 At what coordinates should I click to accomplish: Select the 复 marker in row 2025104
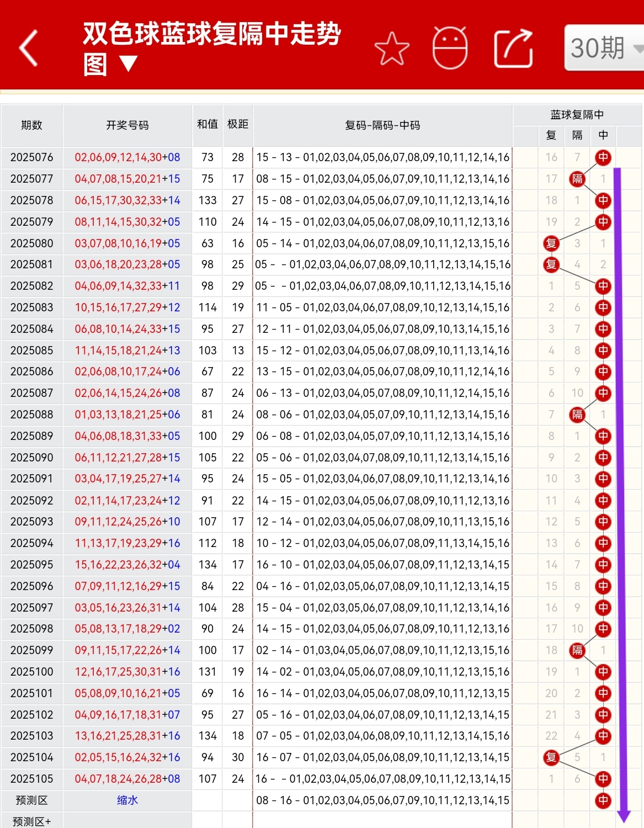[550, 758]
